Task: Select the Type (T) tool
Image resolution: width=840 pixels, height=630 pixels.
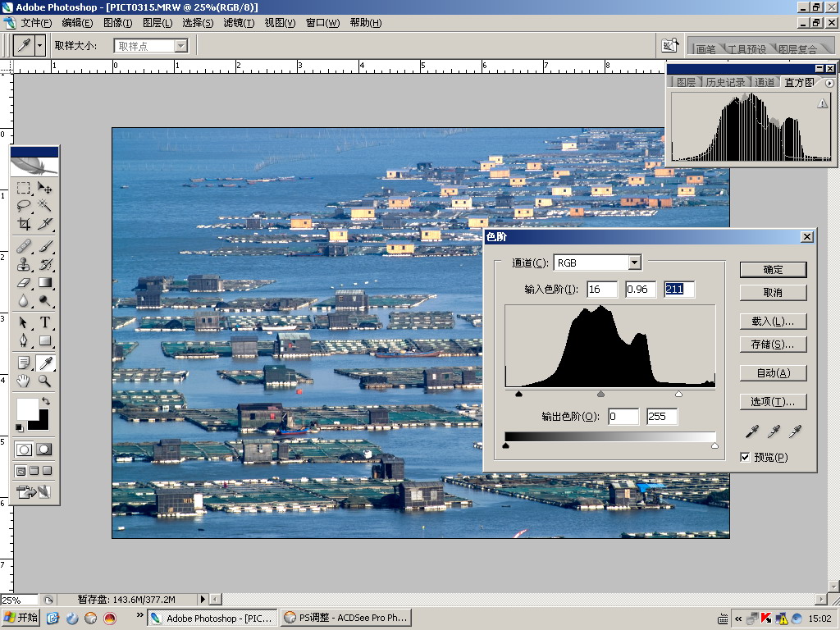Action: click(x=45, y=322)
